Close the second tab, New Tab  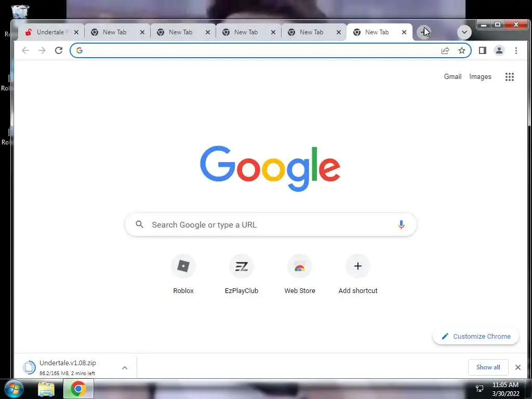[x=142, y=32]
